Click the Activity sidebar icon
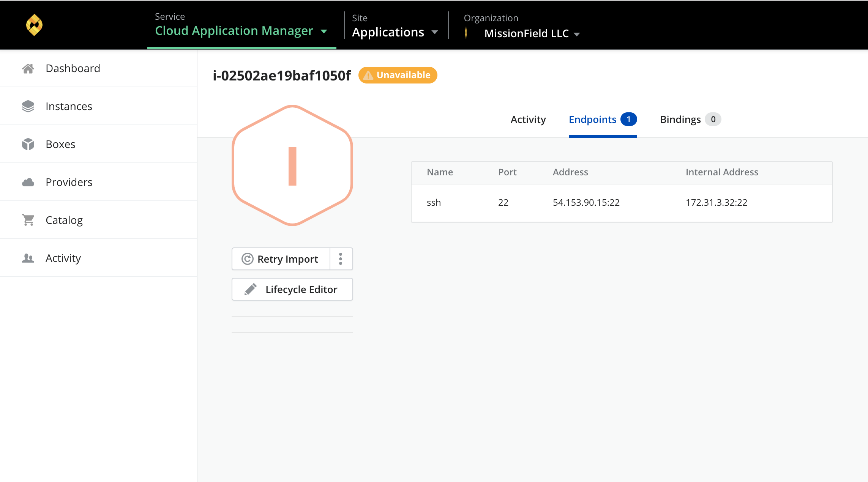Image resolution: width=868 pixels, height=482 pixels. click(28, 258)
